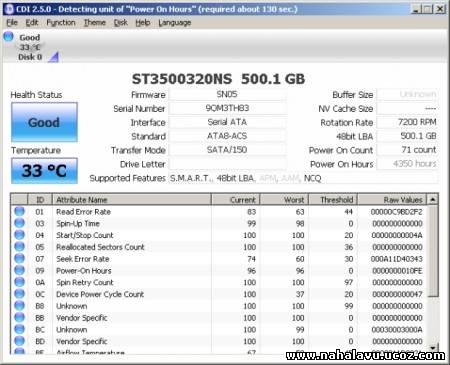This screenshot has width=450, height=365.
Task: Click the Good health status button
Action: 44,122
